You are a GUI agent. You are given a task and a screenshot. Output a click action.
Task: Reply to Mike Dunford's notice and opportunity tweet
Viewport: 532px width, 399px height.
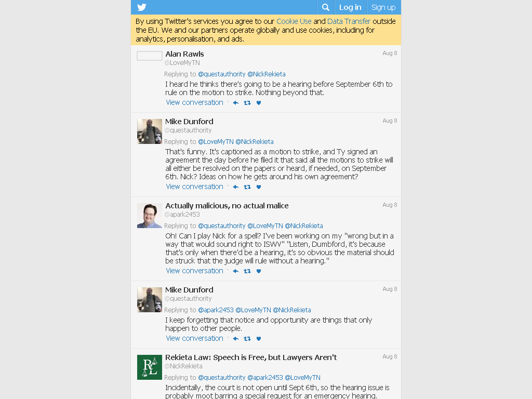(x=236, y=339)
